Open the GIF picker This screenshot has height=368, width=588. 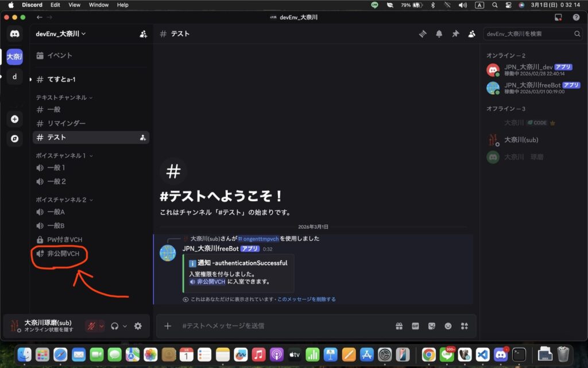tap(415, 326)
